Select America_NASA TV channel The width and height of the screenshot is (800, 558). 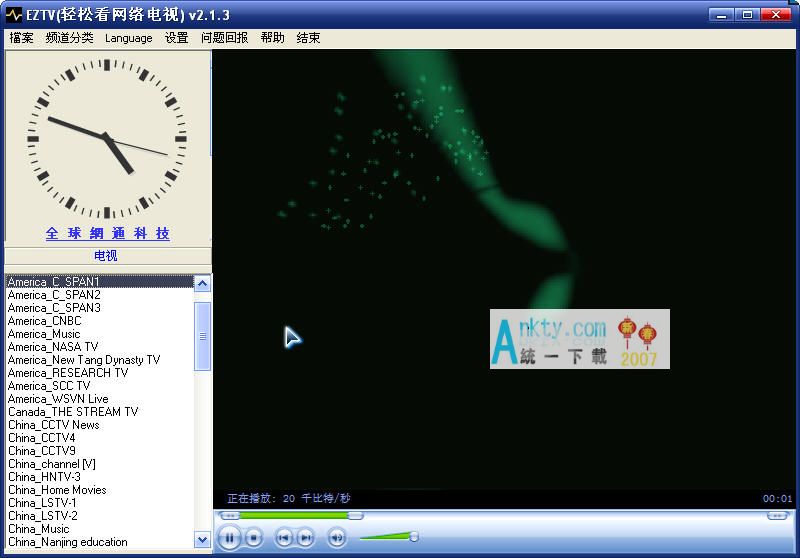(53, 347)
